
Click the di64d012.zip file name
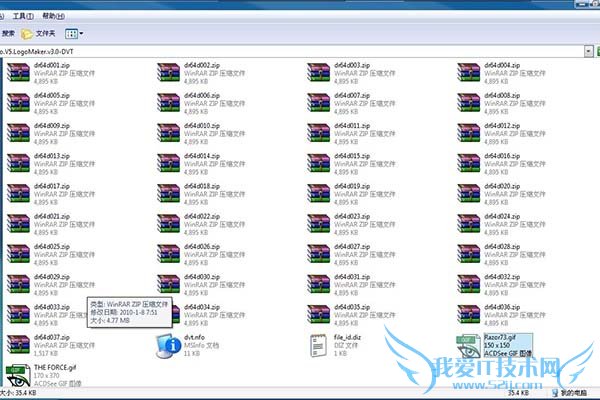(502, 126)
